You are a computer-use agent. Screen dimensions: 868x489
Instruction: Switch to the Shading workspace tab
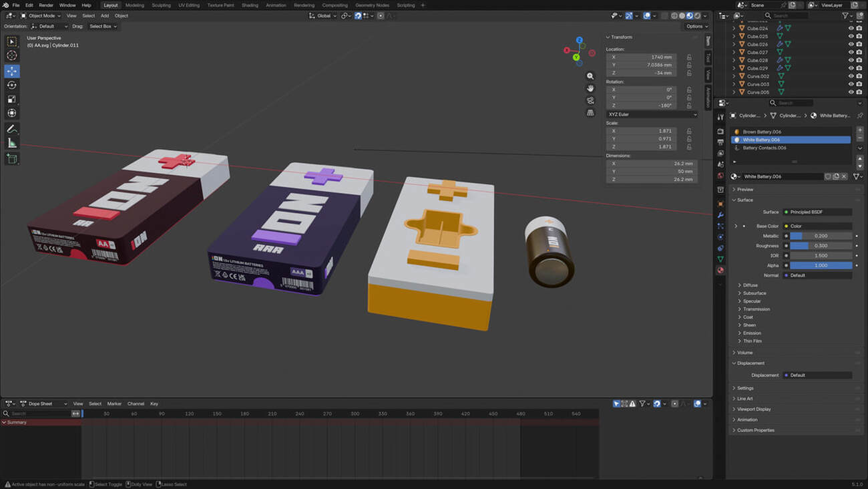[250, 5]
